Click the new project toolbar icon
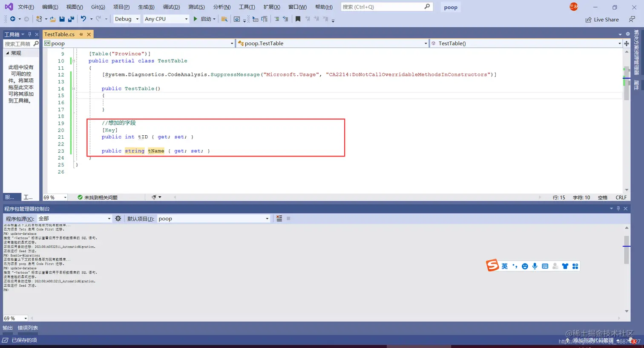644x348 pixels. pos(39,19)
